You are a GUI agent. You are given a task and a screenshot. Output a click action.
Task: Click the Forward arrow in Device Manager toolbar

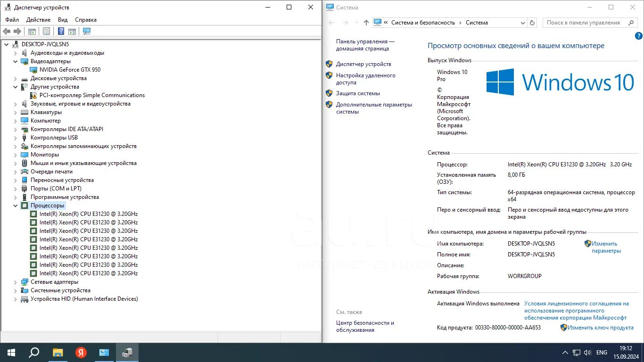click(x=17, y=31)
